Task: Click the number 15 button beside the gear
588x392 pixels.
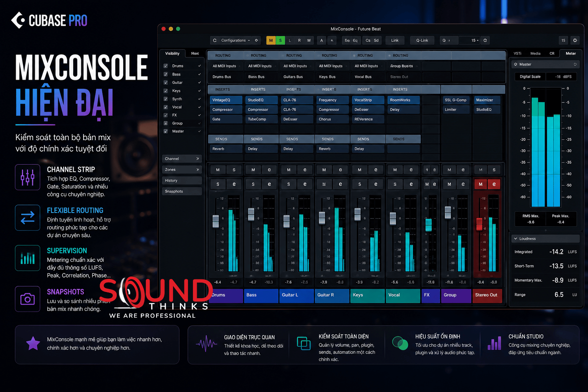Action: pyautogui.click(x=563, y=40)
